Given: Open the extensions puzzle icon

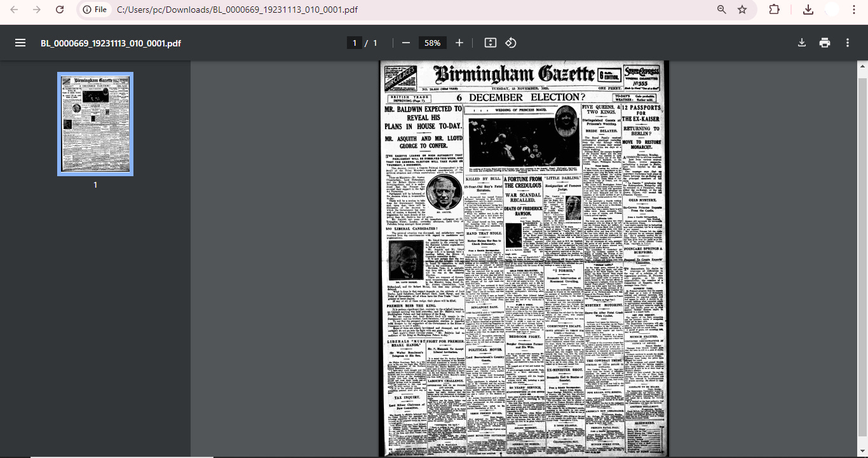Looking at the screenshot, I should tap(774, 10).
